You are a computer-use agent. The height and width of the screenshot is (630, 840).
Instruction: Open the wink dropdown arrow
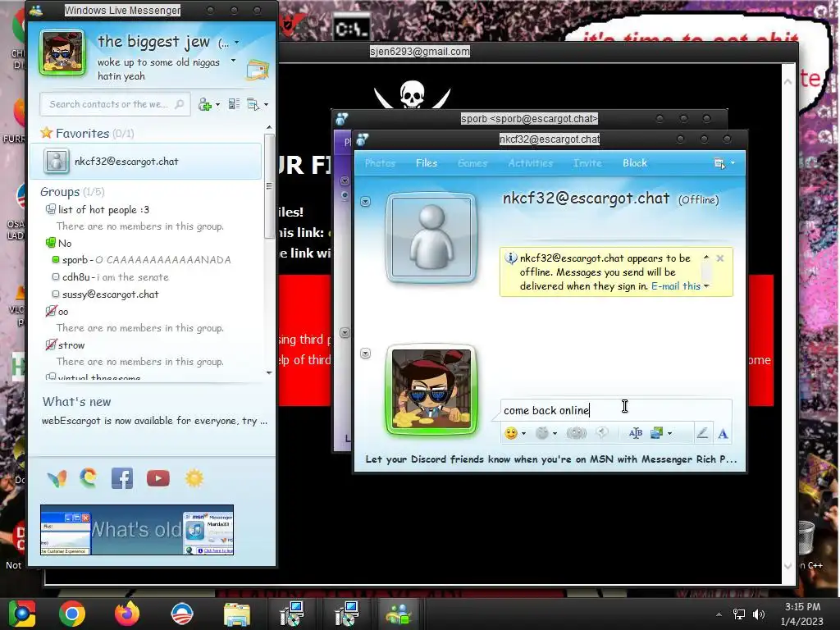555,433
